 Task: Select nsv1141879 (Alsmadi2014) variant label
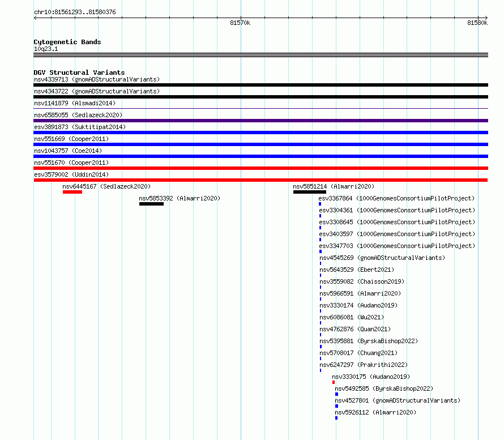pyautogui.click(x=75, y=103)
